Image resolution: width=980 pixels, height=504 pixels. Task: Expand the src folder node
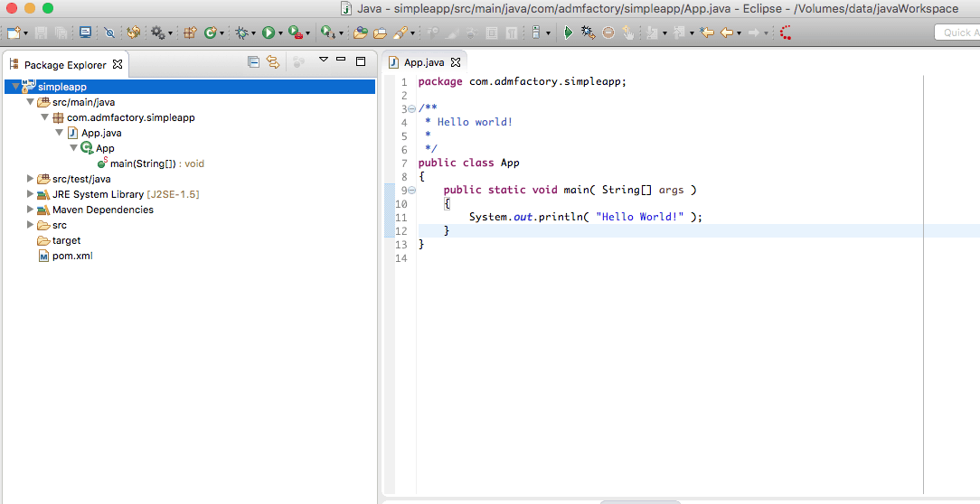[x=30, y=224]
